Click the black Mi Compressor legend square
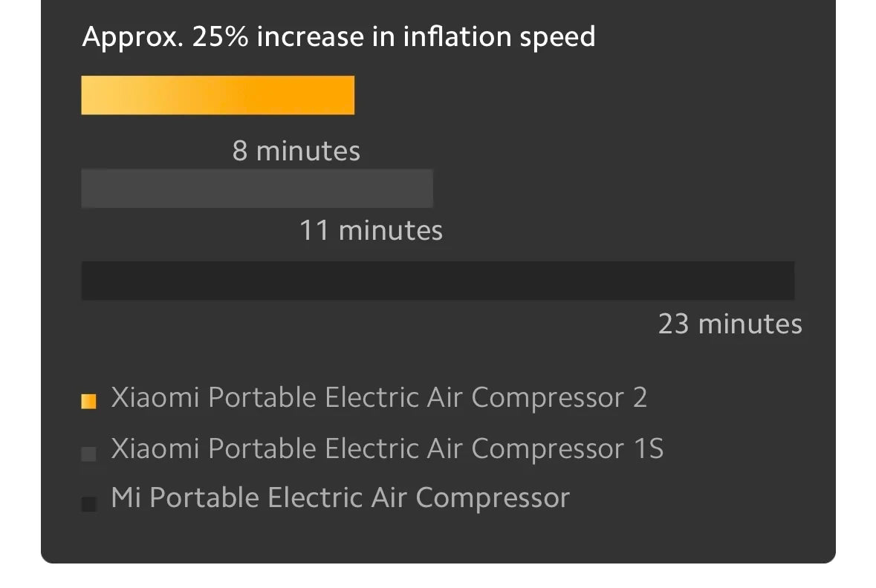The height and width of the screenshot is (588, 876). pyautogui.click(x=89, y=504)
